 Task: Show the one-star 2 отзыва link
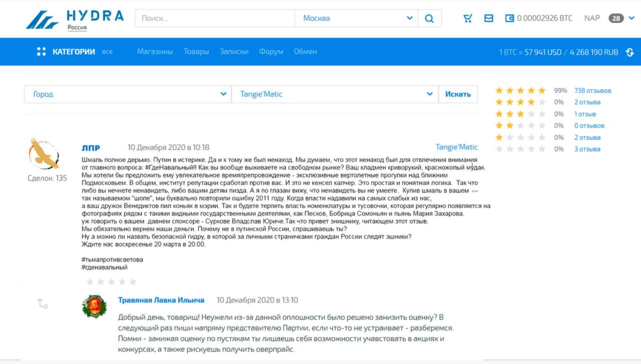click(587, 138)
